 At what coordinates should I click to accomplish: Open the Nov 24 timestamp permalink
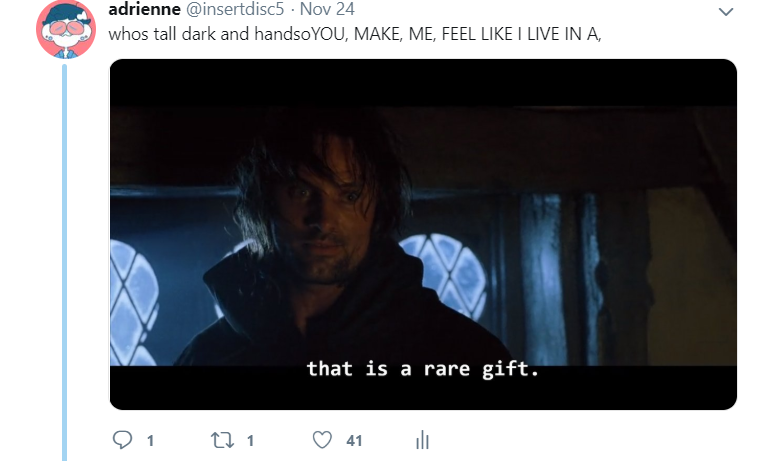327,9
